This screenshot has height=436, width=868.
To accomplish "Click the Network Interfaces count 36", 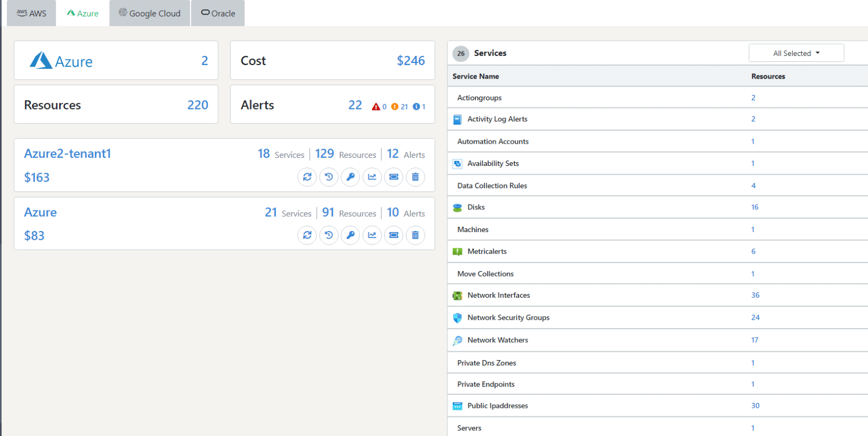I will point(755,295).
